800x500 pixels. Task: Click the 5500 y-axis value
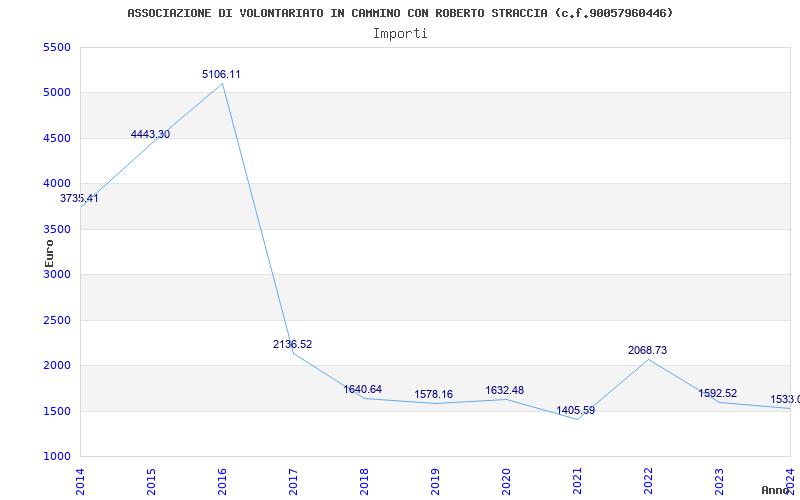57,47
